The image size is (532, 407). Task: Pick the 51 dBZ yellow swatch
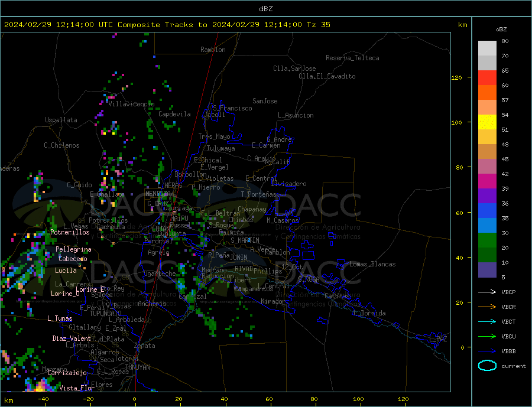[487, 122]
